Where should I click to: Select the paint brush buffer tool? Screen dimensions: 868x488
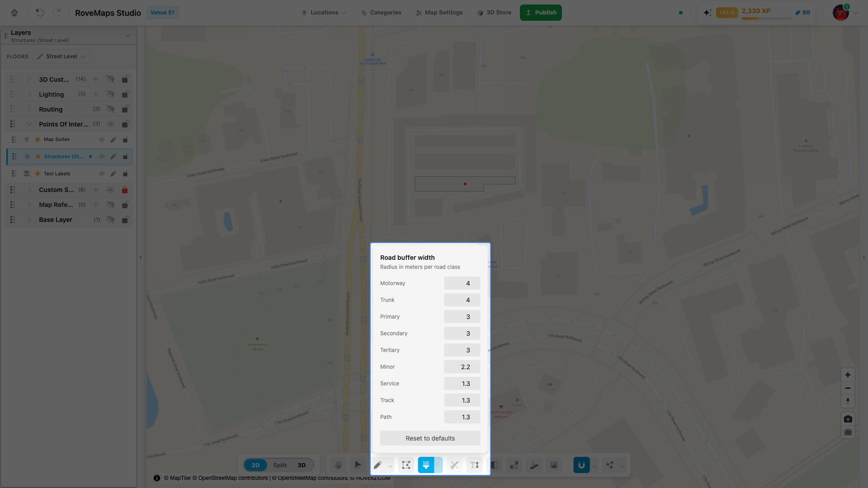(x=426, y=465)
